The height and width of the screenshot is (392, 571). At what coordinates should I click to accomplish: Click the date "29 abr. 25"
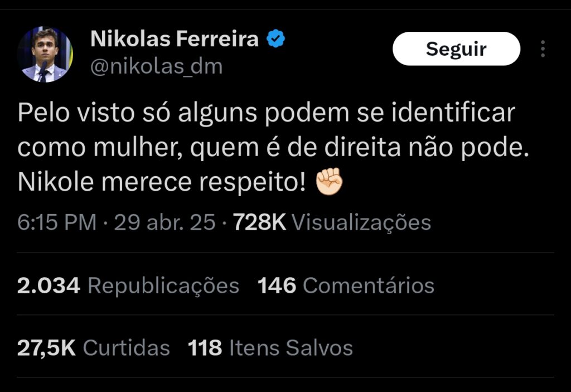(x=164, y=222)
